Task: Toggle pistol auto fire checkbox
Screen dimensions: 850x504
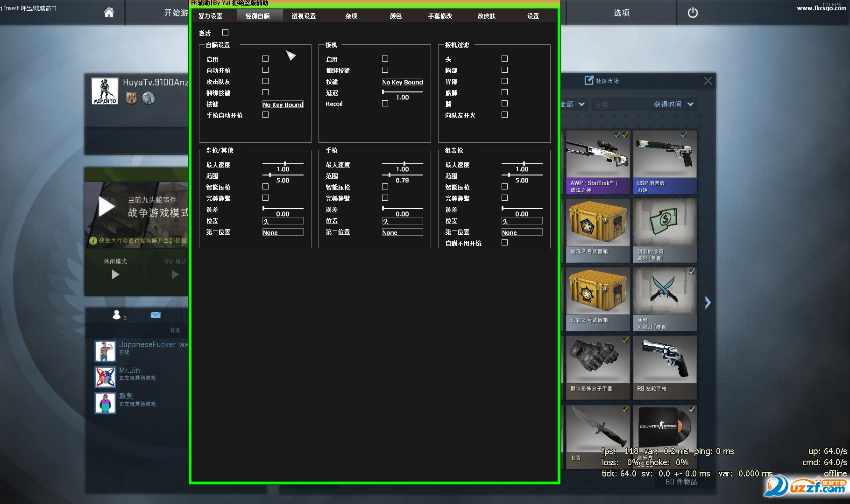Action: (266, 115)
